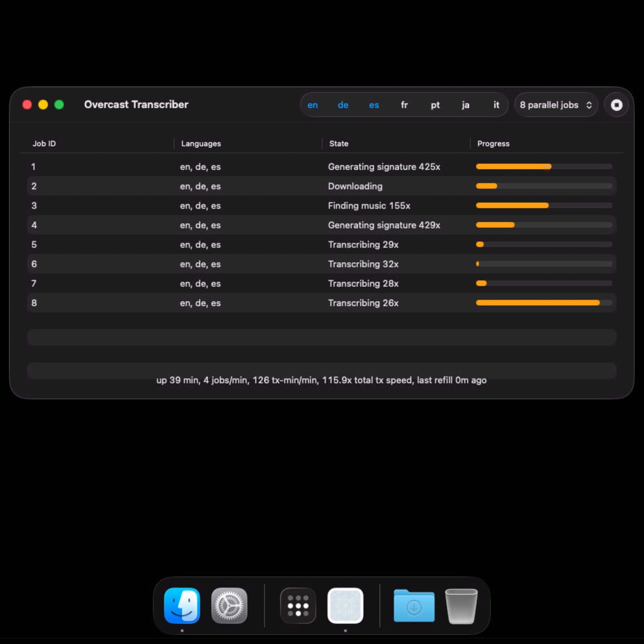Screen dimensions: 644x644
Task: Select the 'Finding music 155x' job row
Action: click(246, 206)
